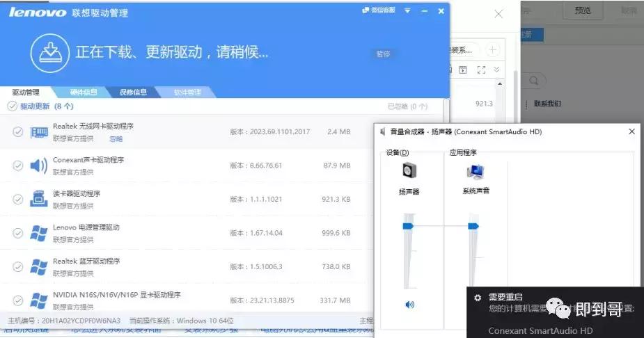Click 预览 button in the background window
The width and height of the screenshot is (644, 338).
(x=583, y=10)
